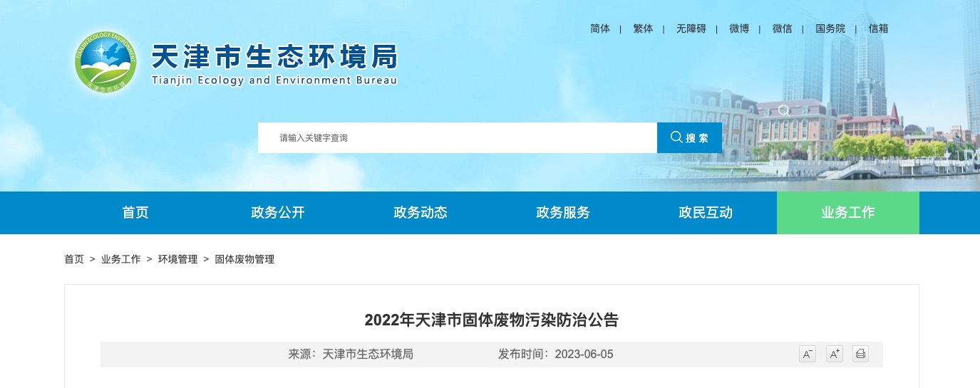Click 首页 in the breadcrumb
This screenshot has width=980, height=388.
[x=74, y=259]
